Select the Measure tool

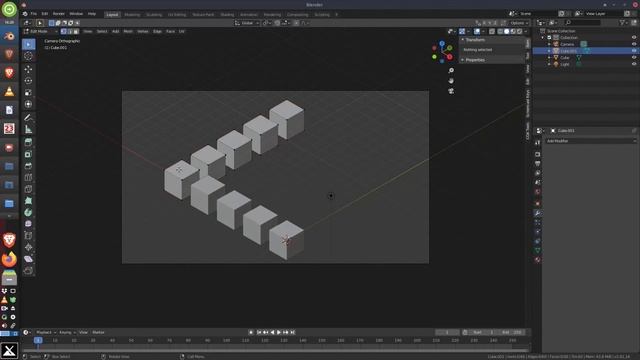pos(28,129)
